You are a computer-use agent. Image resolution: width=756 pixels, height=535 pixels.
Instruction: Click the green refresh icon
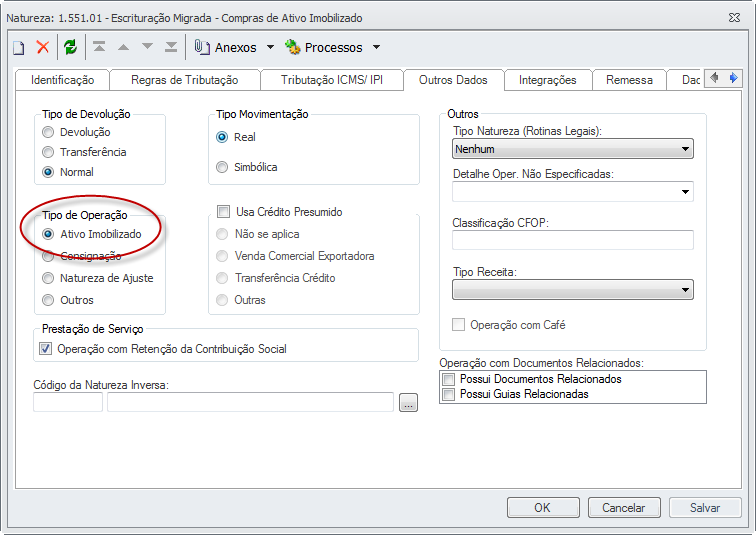click(70, 47)
